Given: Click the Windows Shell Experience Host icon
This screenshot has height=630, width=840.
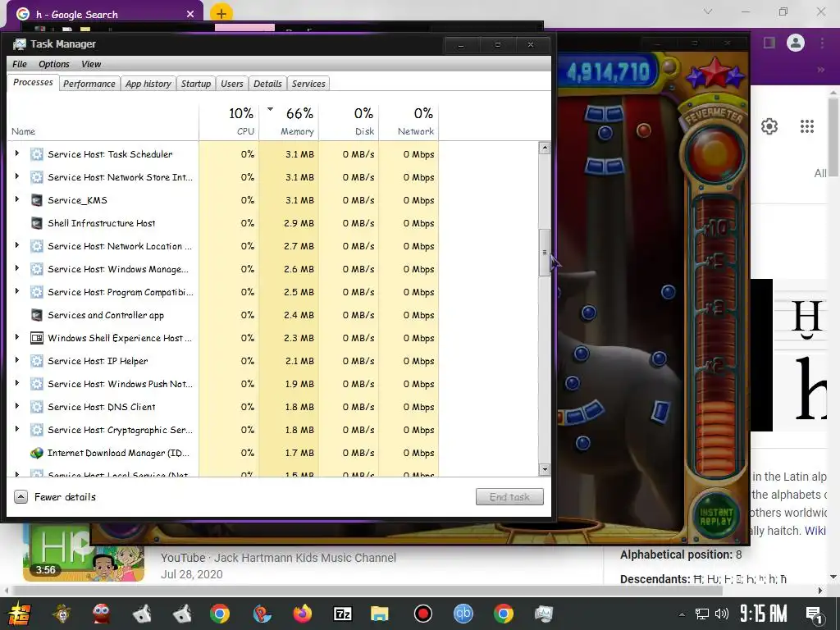Looking at the screenshot, I should [36, 338].
